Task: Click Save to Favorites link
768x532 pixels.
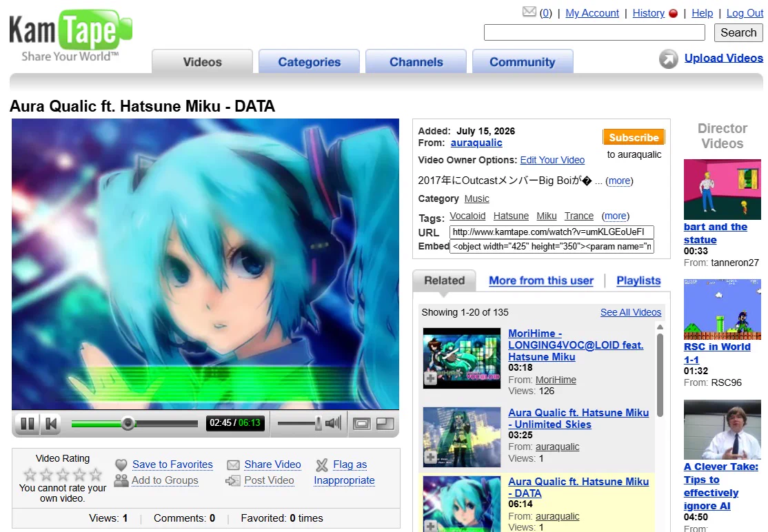Action: pyautogui.click(x=172, y=464)
